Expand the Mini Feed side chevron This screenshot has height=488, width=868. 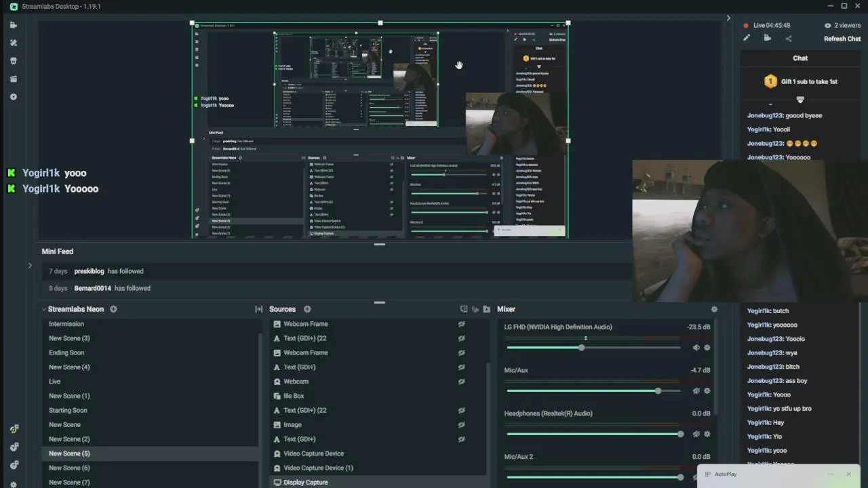coord(30,266)
